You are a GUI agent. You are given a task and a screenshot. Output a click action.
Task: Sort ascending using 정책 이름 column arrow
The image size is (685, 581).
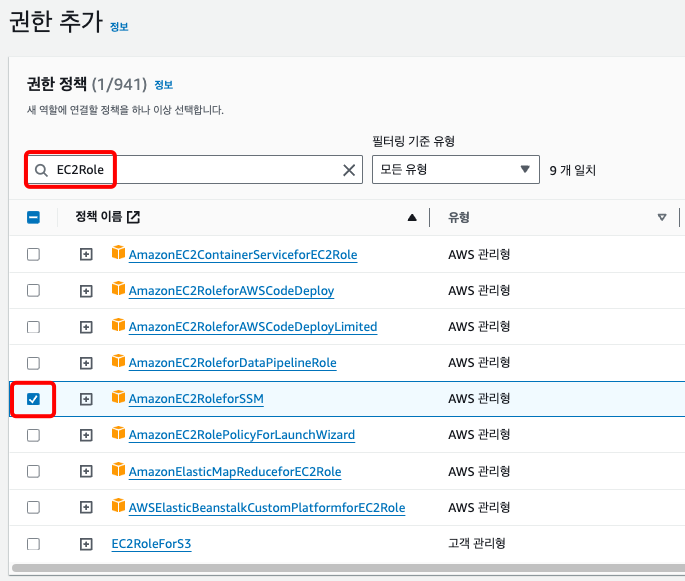tap(412, 217)
